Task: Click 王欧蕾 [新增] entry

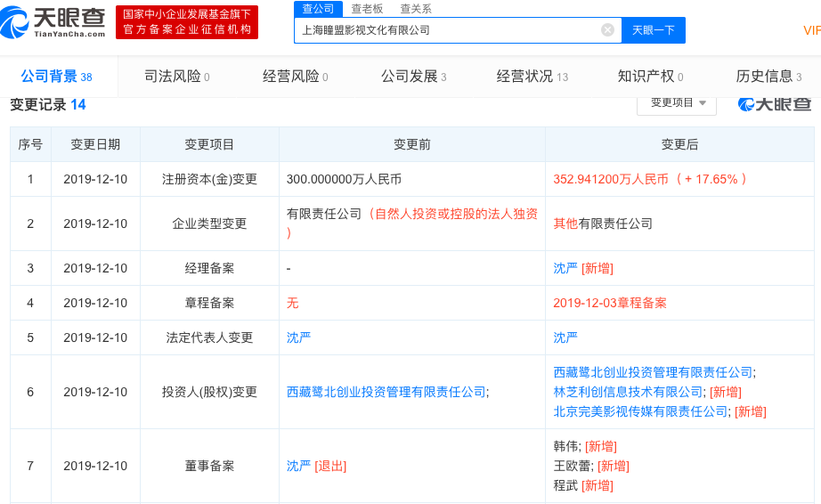Action: [x=591, y=466]
